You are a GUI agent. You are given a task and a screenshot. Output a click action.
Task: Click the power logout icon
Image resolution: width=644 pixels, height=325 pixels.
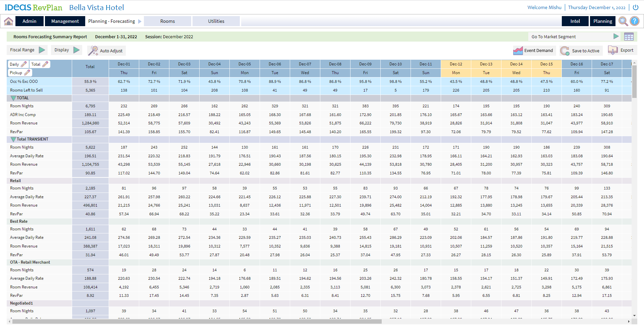[635, 7]
